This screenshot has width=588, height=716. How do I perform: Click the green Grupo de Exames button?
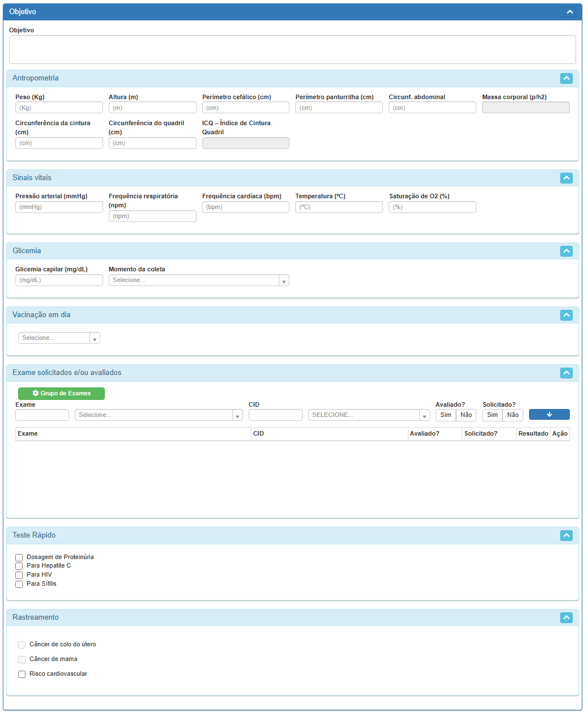[61, 394]
